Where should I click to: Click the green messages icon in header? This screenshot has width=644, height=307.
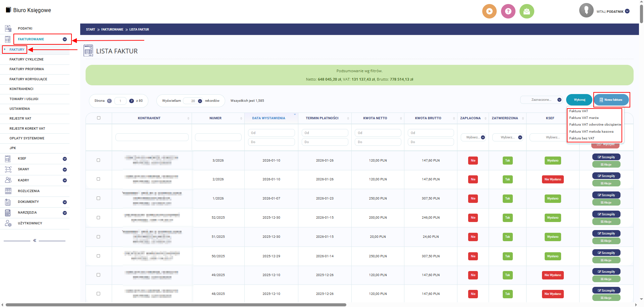(527, 11)
